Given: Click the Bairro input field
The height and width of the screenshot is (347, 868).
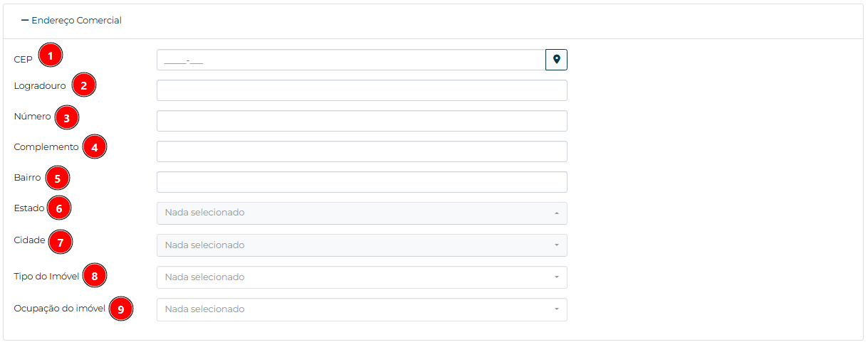Looking at the screenshot, I should [362, 182].
